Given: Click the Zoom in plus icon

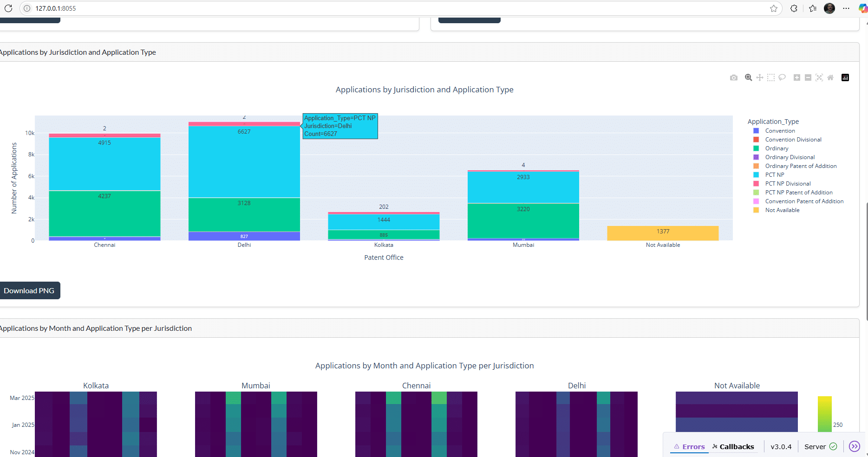Looking at the screenshot, I should click(797, 77).
